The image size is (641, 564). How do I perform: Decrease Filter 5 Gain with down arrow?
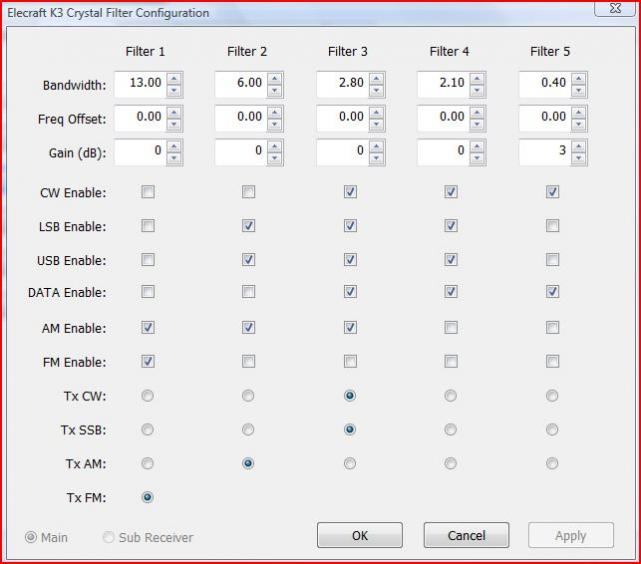[x=578, y=158]
